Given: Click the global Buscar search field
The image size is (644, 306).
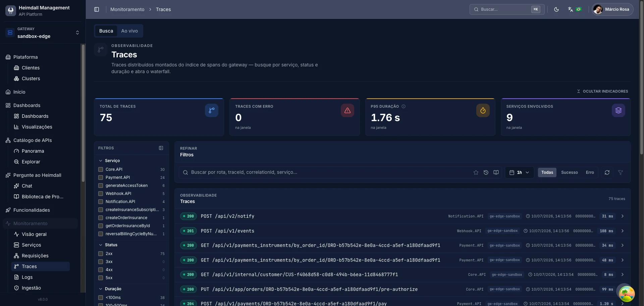Looking at the screenshot, I should pos(507,9).
